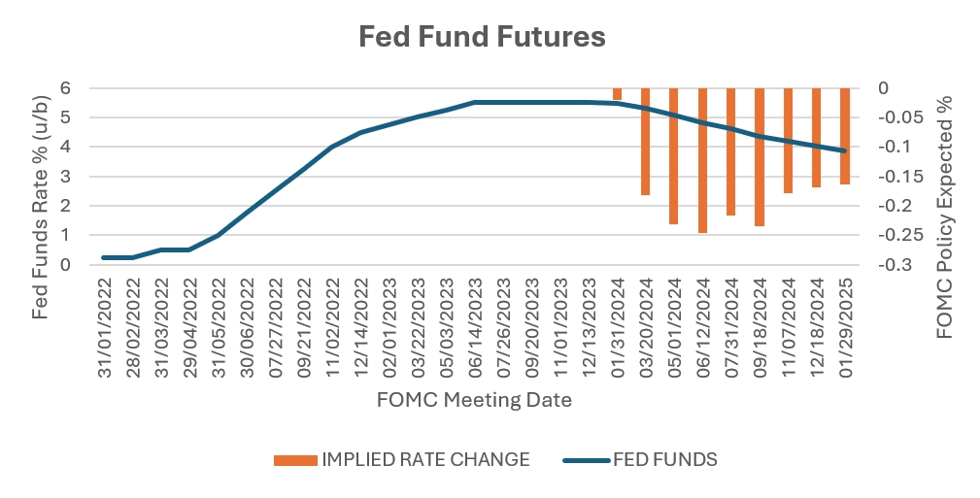Click the blue FED FUNDS legend line marker
The width and height of the screenshot is (980, 498).
coord(584,459)
